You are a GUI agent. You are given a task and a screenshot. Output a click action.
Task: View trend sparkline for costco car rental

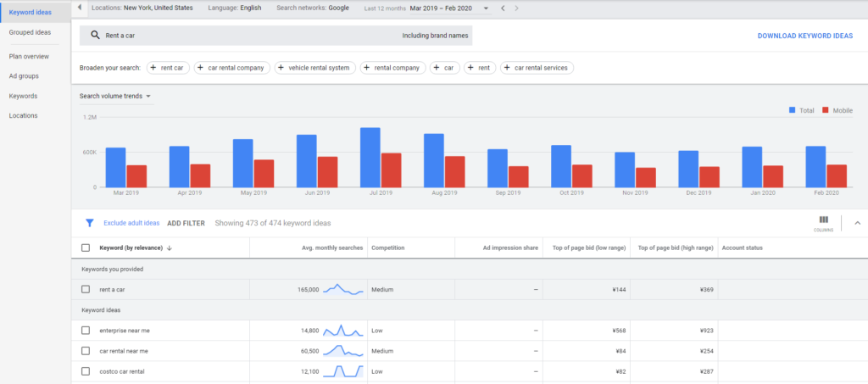(343, 371)
